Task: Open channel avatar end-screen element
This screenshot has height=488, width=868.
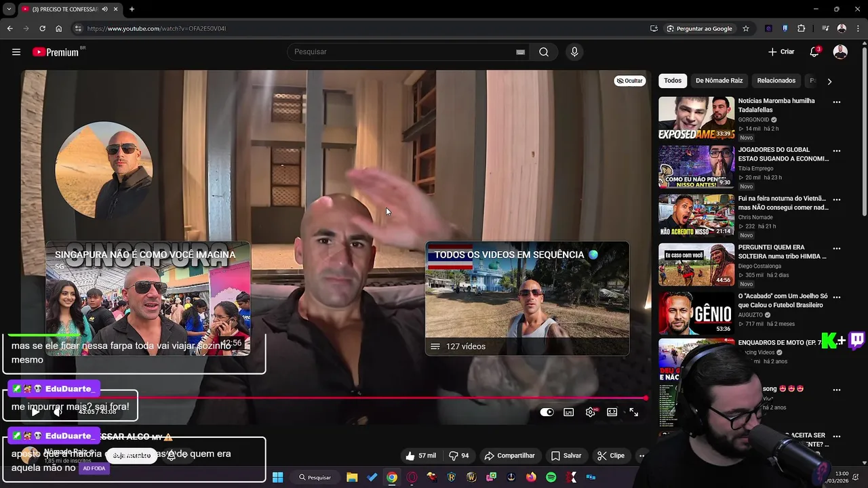Action: (x=104, y=170)
